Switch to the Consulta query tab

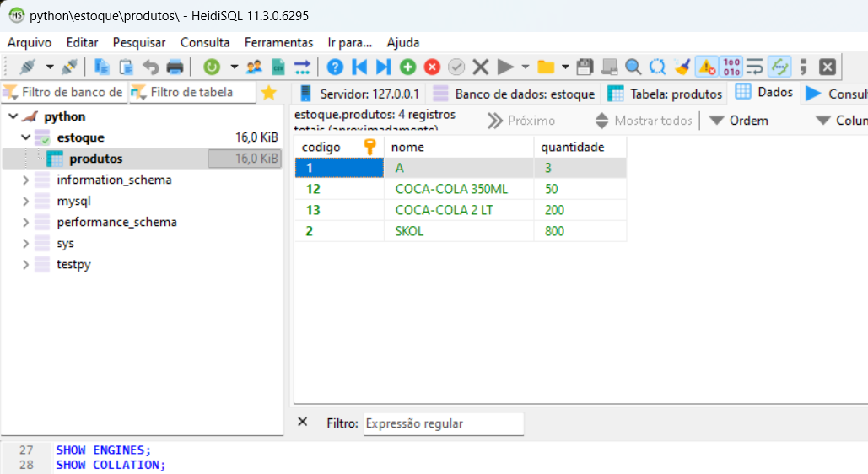[x=835, y=94]
